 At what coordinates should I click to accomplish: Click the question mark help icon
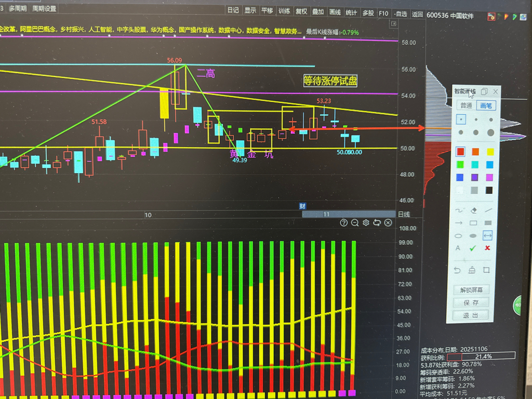344,222
